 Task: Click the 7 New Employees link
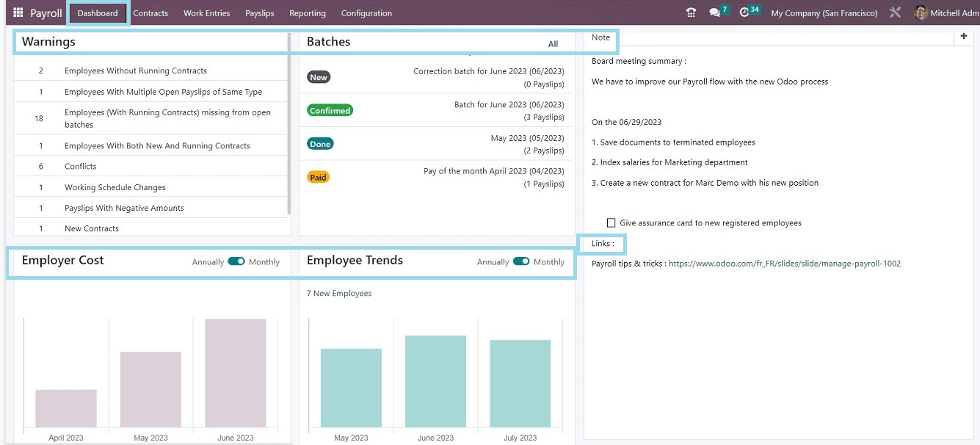pyautogui.click(x=339, y=293)
